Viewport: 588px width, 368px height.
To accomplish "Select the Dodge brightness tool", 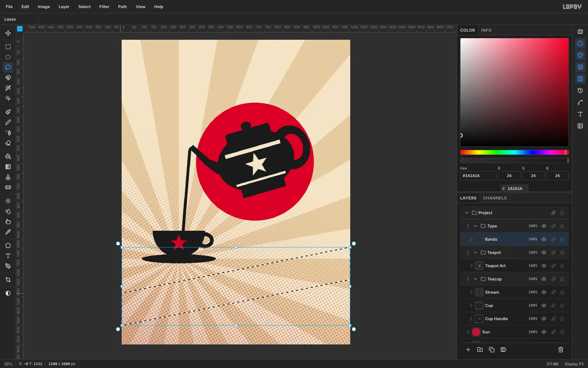I will coord(8,201).
